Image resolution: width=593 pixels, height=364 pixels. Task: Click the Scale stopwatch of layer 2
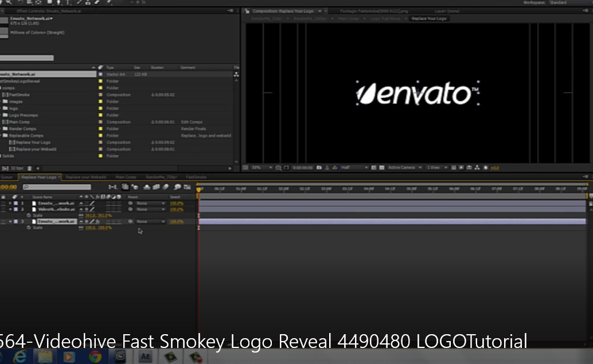click(x=29, y=216)
